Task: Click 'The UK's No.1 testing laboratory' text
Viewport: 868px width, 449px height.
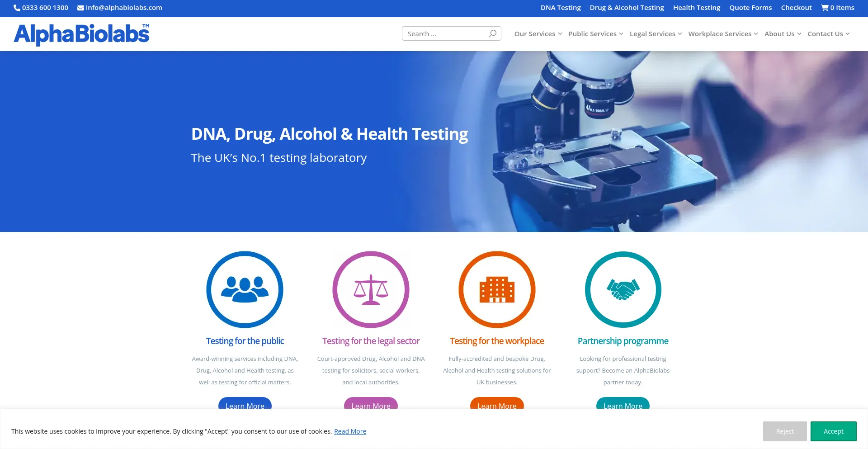Action: 279,158
